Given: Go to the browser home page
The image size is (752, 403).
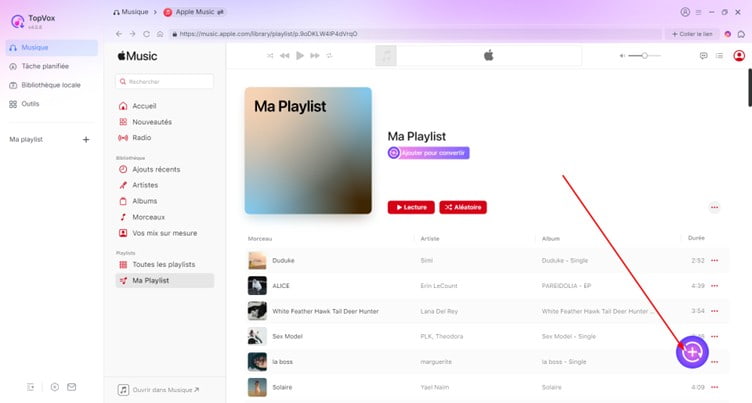Looking at the screenshot, I should coord(160,34).
